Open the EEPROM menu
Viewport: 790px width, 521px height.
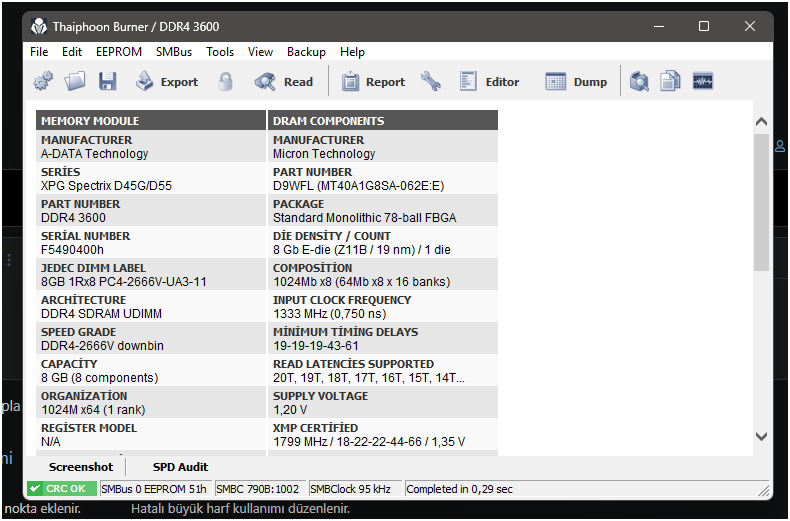click(119, 52)
